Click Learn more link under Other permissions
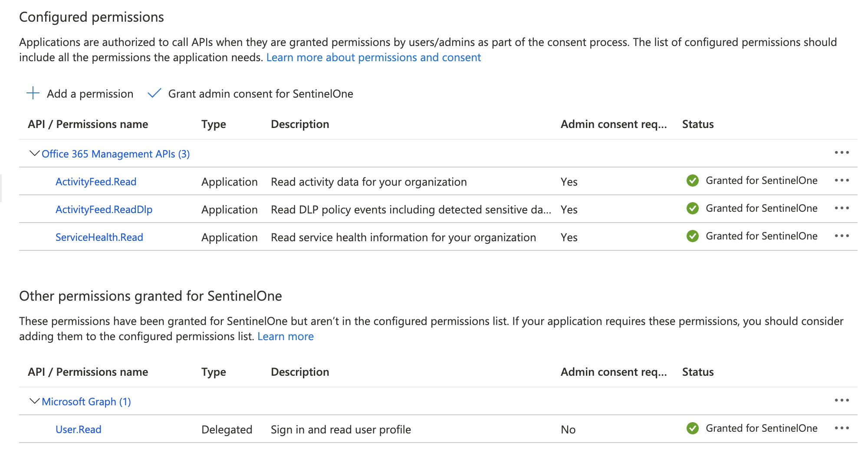Image resolution: width=868 pixels, height=466 pixels. pyautogui.click(x=285, y=336)
